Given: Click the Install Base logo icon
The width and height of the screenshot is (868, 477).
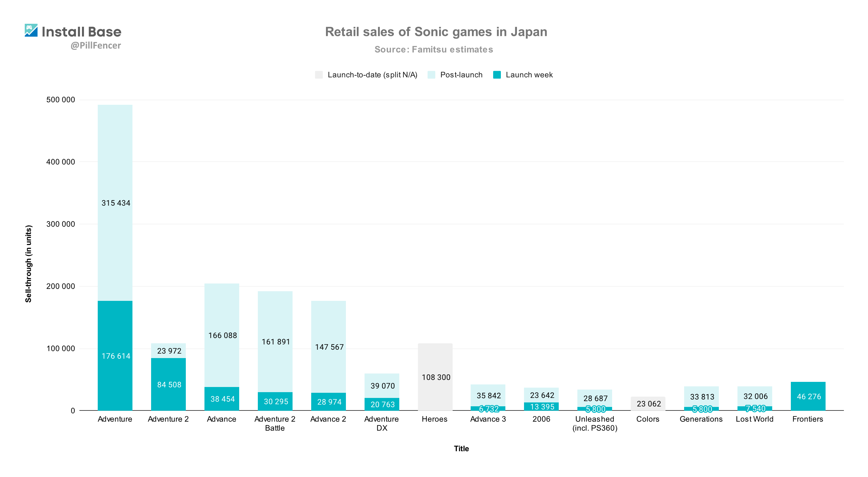Looking at the screenshot, I should pos(31,30).
